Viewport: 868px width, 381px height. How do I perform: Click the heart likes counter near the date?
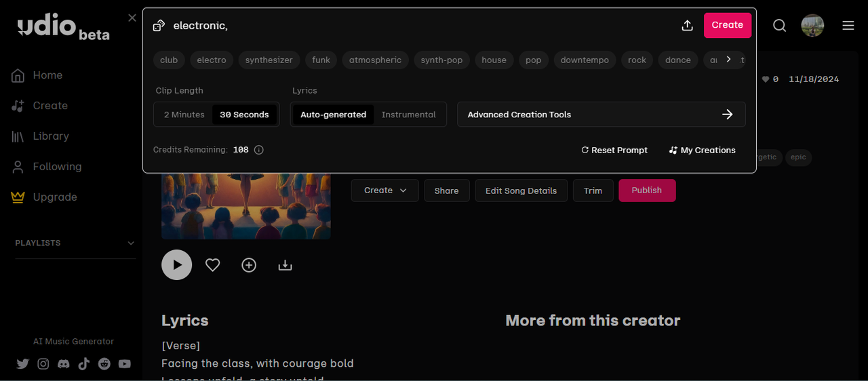click(770, 79)
